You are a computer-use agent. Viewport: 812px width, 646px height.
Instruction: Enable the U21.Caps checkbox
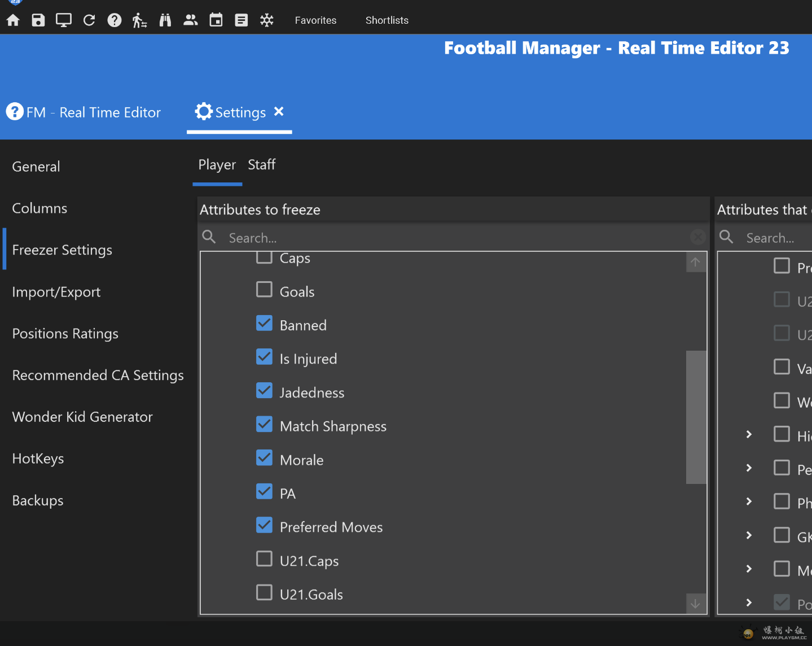tap(264, 558)
